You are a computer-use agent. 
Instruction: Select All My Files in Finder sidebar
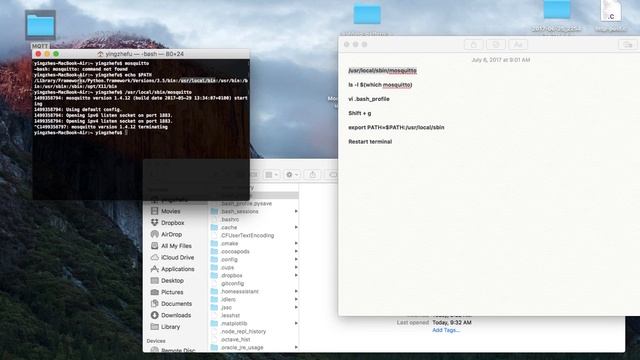tap(176, 246)
